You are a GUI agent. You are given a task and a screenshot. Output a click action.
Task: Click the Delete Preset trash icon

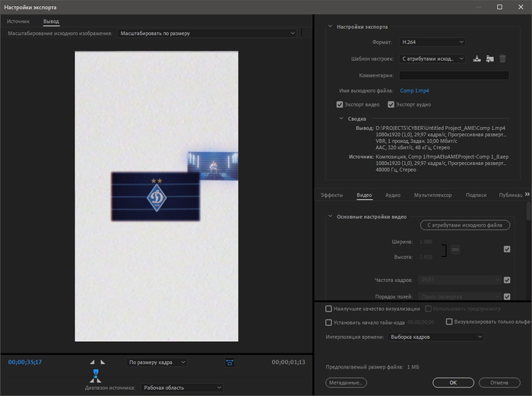pos(502,59)
